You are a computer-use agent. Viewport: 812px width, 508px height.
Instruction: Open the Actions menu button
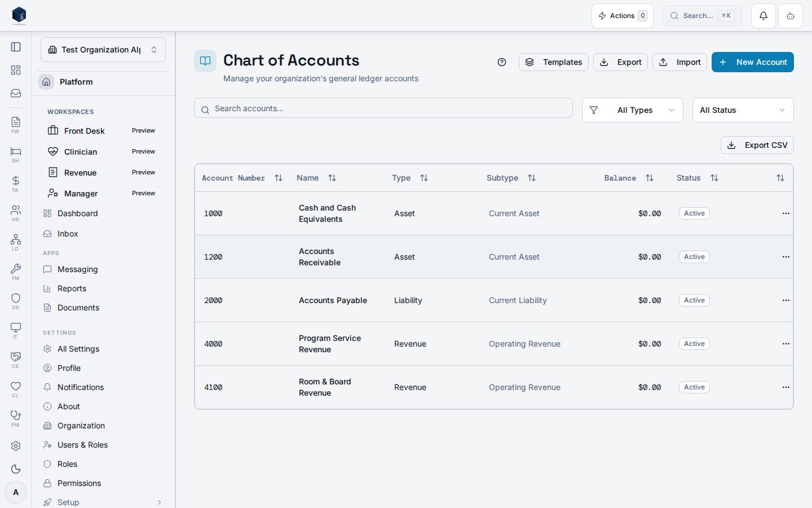pos(623,16)
